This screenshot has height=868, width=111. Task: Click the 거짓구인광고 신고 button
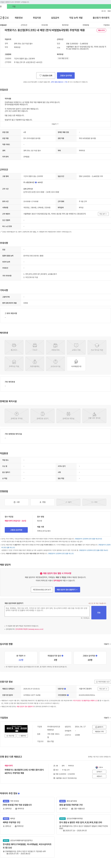103,682
